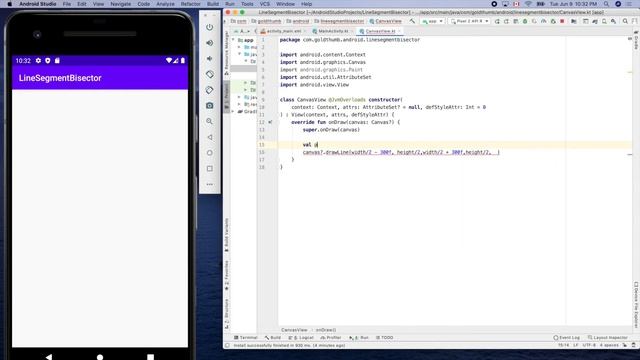
Task: Click the emulator Overview square icon
Action: pos(209,169)
